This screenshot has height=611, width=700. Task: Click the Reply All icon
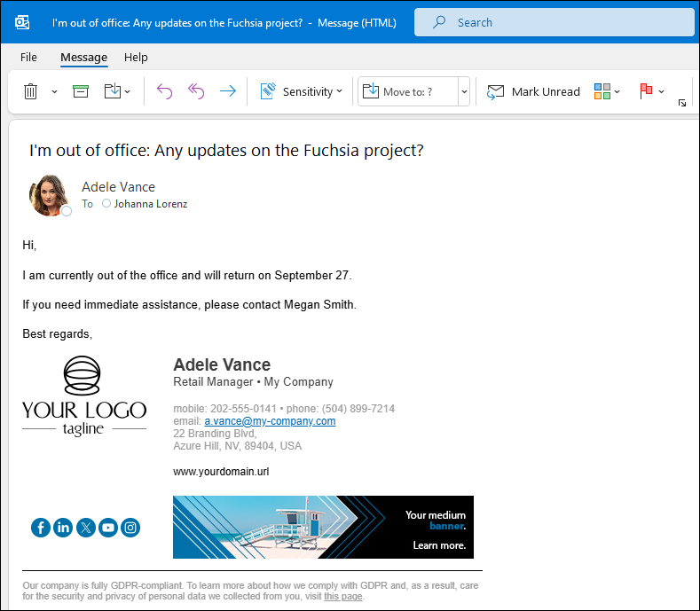click(x=196, y=91)
